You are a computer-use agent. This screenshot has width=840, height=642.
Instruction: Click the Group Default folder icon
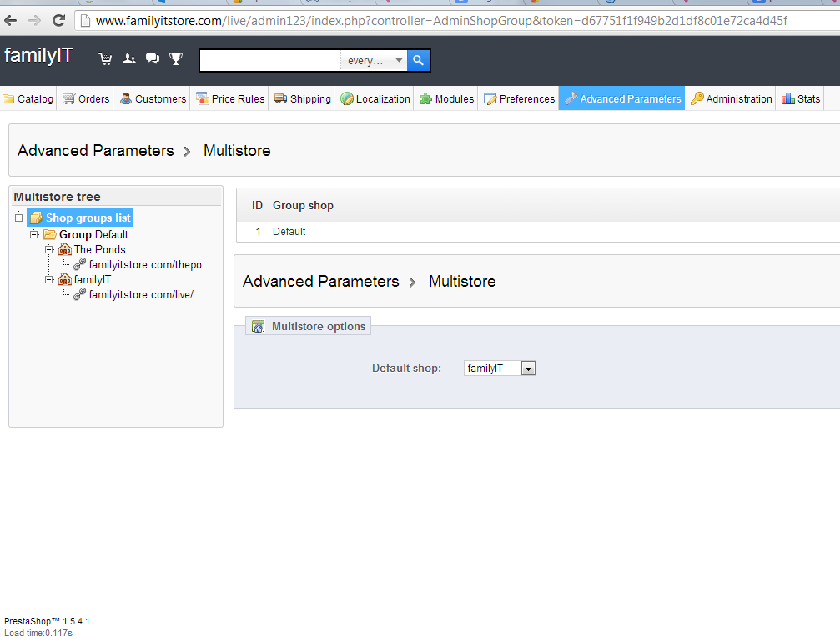[x=50, y=234]
